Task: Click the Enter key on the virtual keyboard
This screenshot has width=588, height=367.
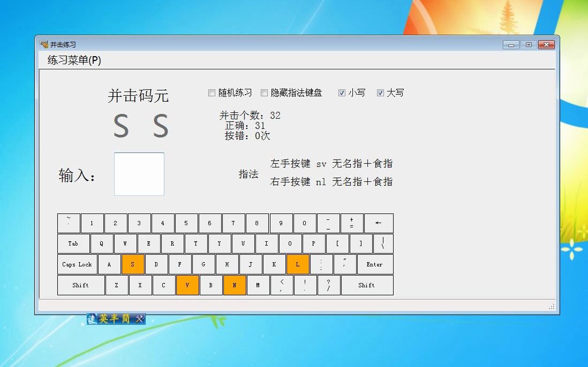Action: click(375, 264)
